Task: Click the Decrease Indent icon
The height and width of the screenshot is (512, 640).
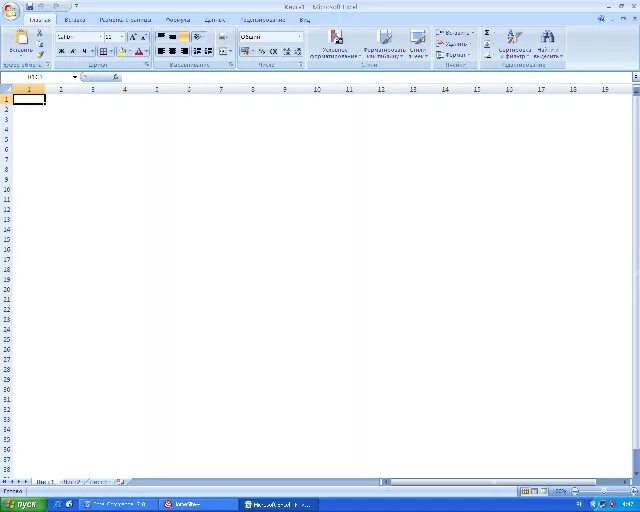Action: click(x=197, y=51)
